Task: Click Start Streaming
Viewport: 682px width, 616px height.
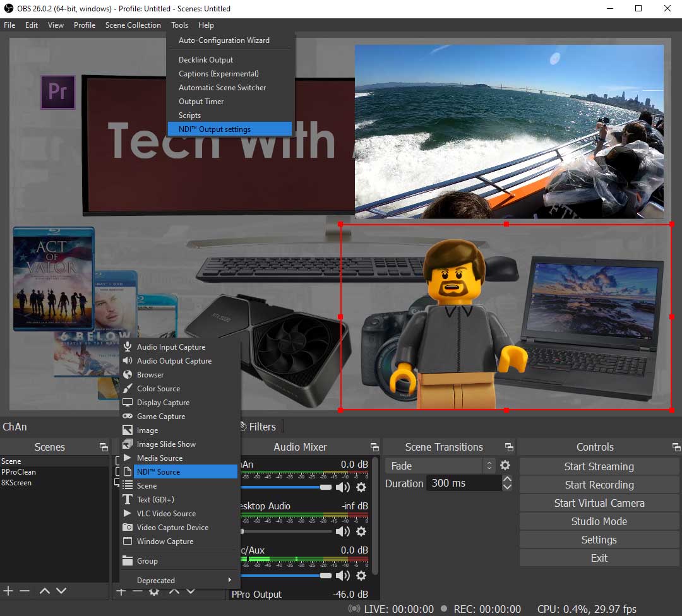Action: 599,466
